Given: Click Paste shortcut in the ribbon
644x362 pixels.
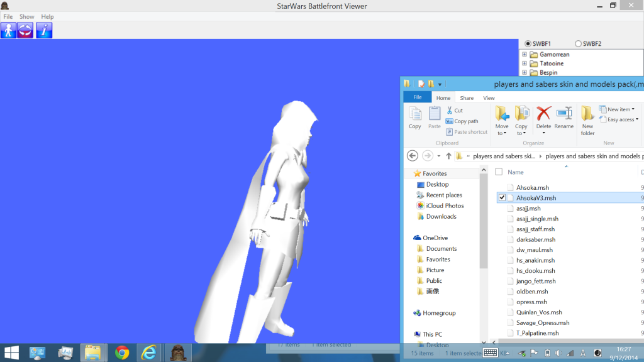Looking at the screenshot, I should (467, 132).
